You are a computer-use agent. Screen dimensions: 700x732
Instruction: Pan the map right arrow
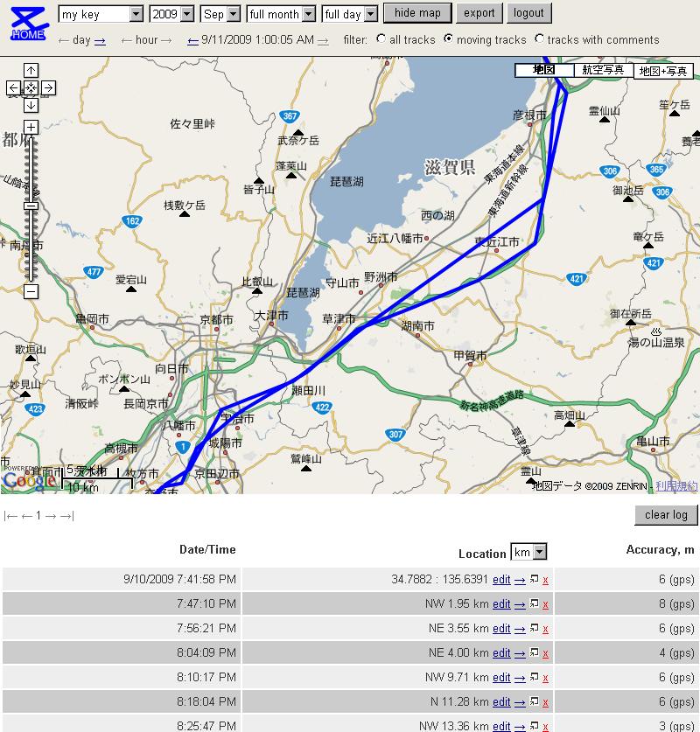[49, 87]
